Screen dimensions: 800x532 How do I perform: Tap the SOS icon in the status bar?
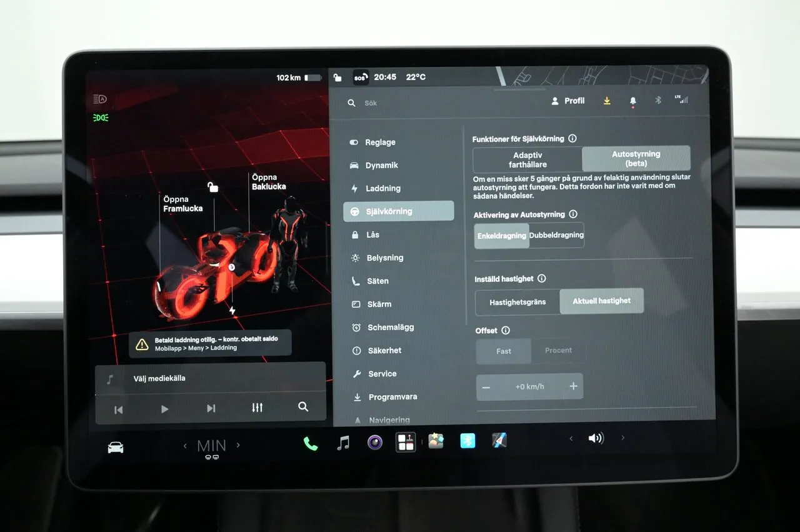click(361, 78)
